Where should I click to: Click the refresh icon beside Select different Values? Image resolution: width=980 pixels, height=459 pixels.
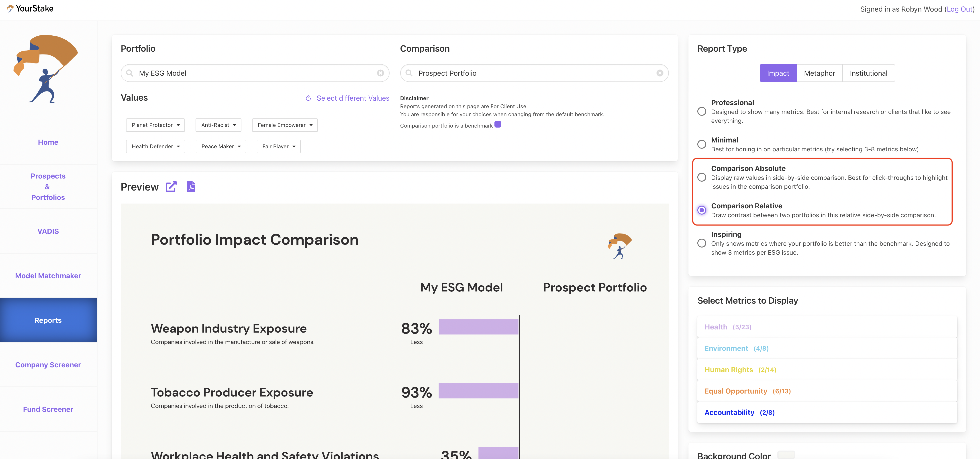[x=308, y=98]
